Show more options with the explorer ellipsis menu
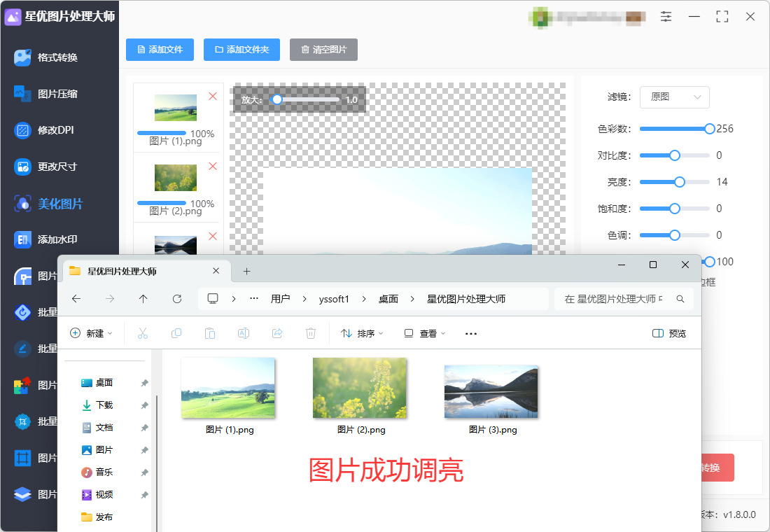The height and width of the screenshot is (532, 770). coord(471,333)
